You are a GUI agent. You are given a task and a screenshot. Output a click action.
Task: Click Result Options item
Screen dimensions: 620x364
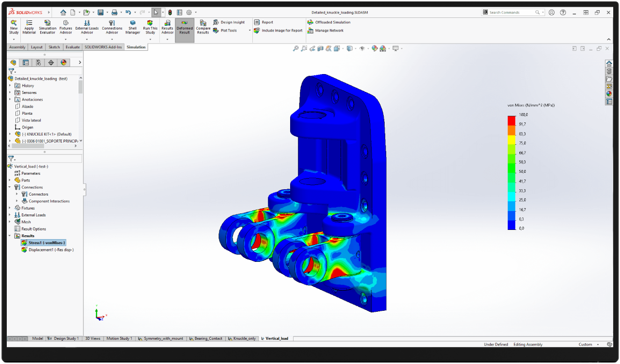click(x=31, y=229)
